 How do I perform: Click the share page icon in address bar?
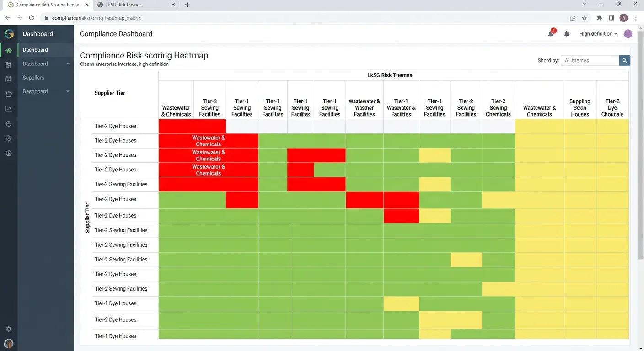(573, 18)
